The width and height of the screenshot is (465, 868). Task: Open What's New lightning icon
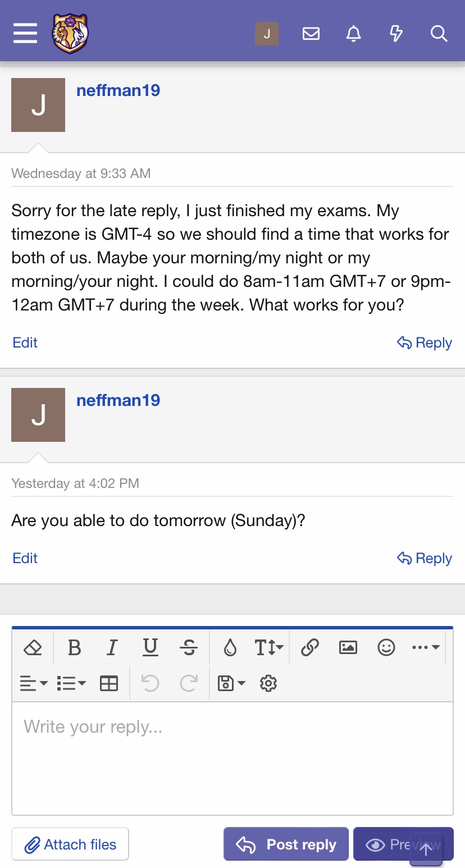point(396,34)
